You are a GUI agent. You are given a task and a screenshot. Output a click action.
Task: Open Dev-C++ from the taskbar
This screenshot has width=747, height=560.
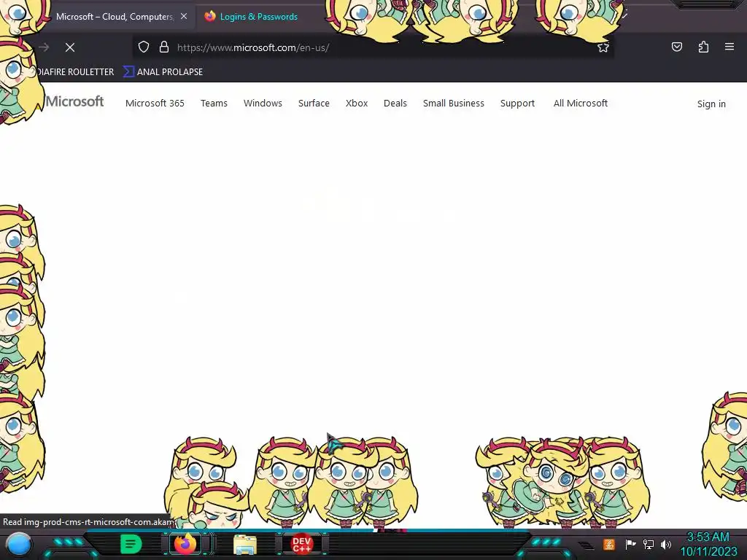click(x=301, y=544)
